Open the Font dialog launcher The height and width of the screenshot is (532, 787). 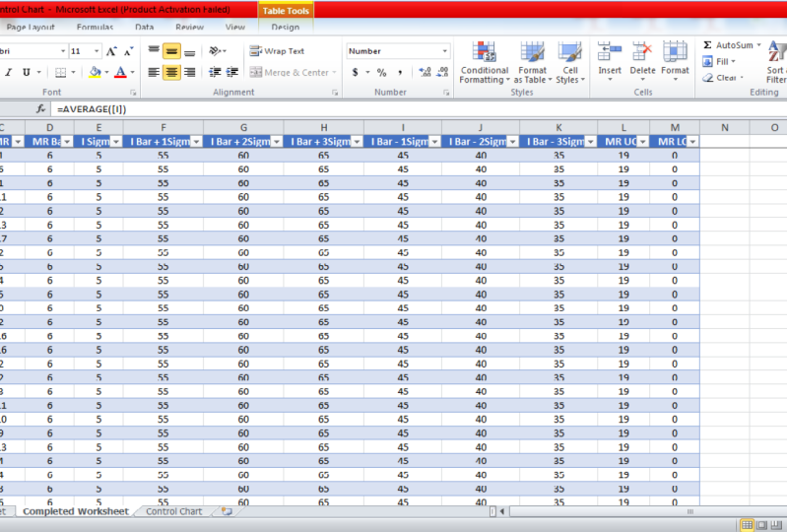coord(133,93)
